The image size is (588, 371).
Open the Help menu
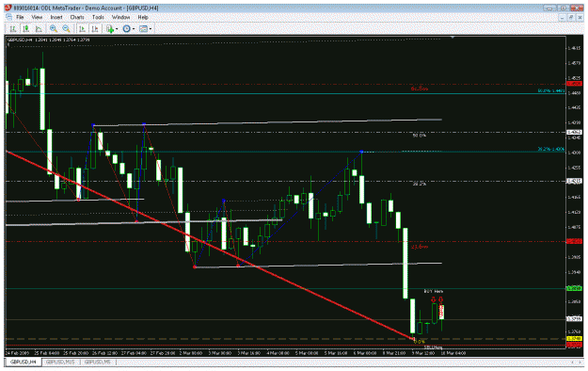[143, 17]
